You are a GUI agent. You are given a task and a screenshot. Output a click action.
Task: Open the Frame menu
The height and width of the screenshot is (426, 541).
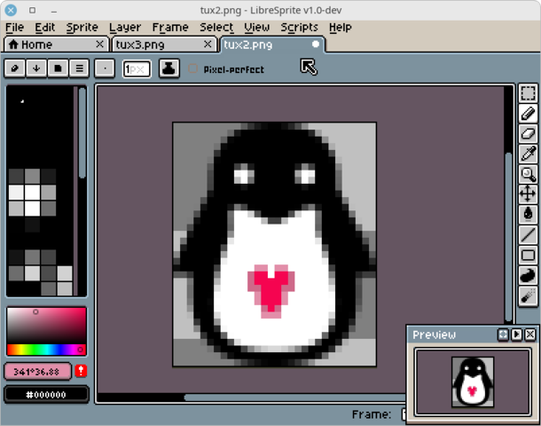point(170,27)
